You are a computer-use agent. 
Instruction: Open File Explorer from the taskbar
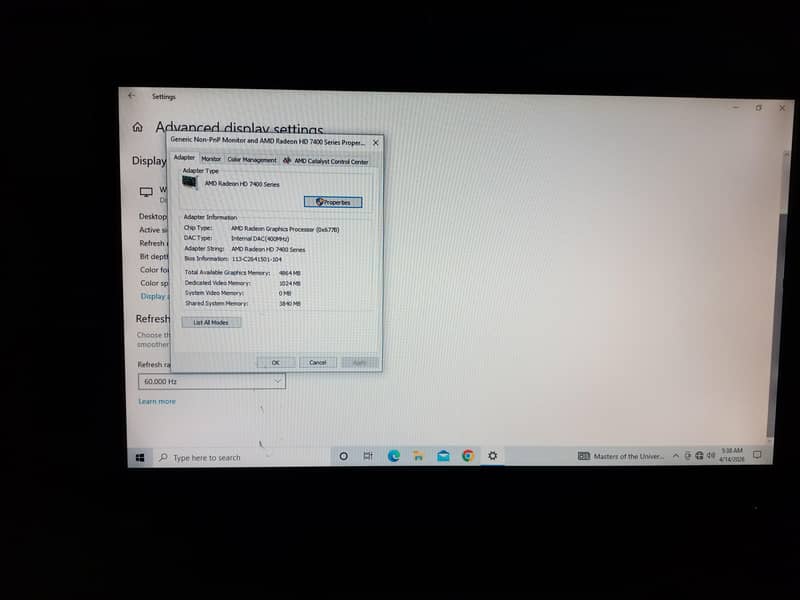pos(418,456)
